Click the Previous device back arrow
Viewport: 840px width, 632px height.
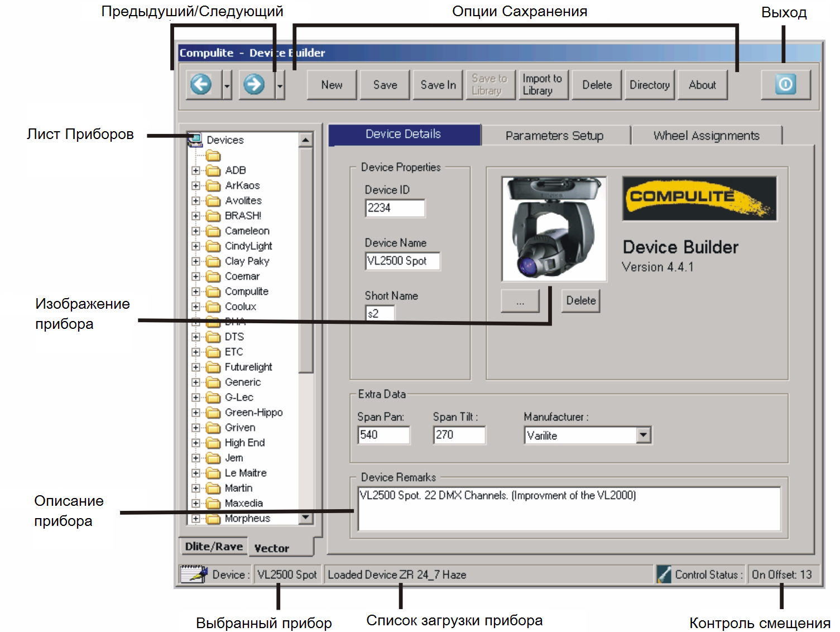point(201,85)
